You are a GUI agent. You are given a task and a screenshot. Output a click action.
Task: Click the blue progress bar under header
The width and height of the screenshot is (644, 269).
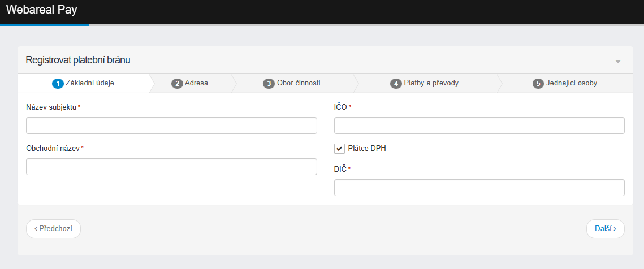pos(44,25)
